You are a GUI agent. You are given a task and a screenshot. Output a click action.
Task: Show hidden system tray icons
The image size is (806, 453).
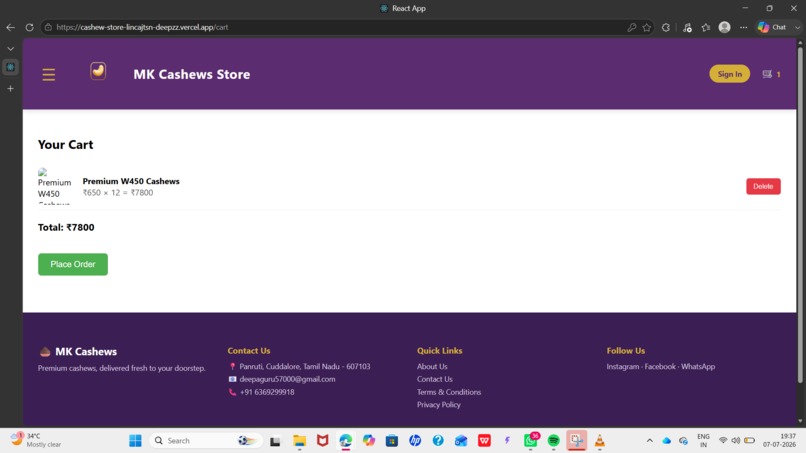pos(650,441)
